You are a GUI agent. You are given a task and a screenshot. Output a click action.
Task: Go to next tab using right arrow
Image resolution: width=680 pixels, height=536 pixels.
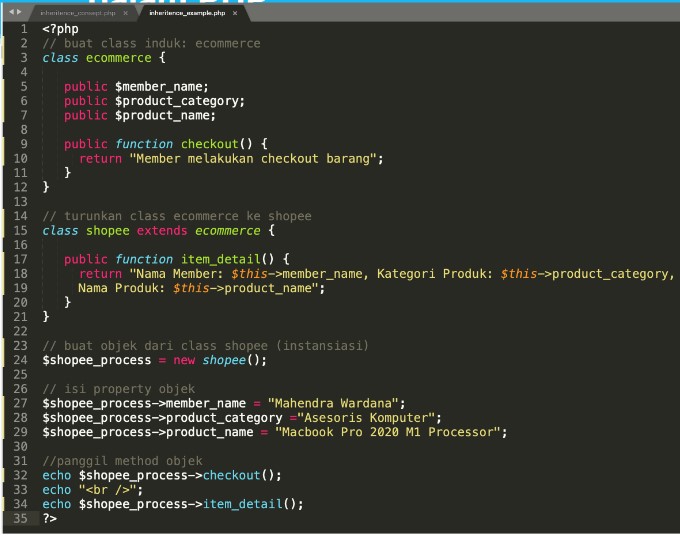[19, 12]
